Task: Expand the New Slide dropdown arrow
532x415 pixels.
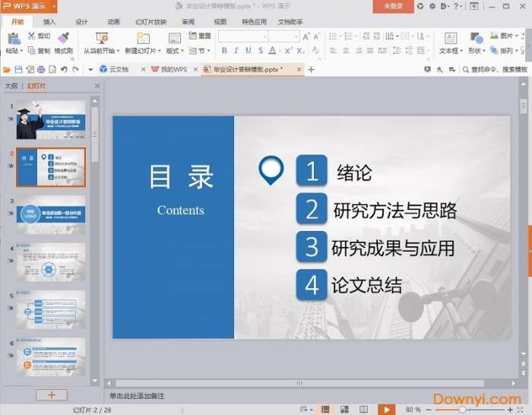Action: tap(159, 51)
